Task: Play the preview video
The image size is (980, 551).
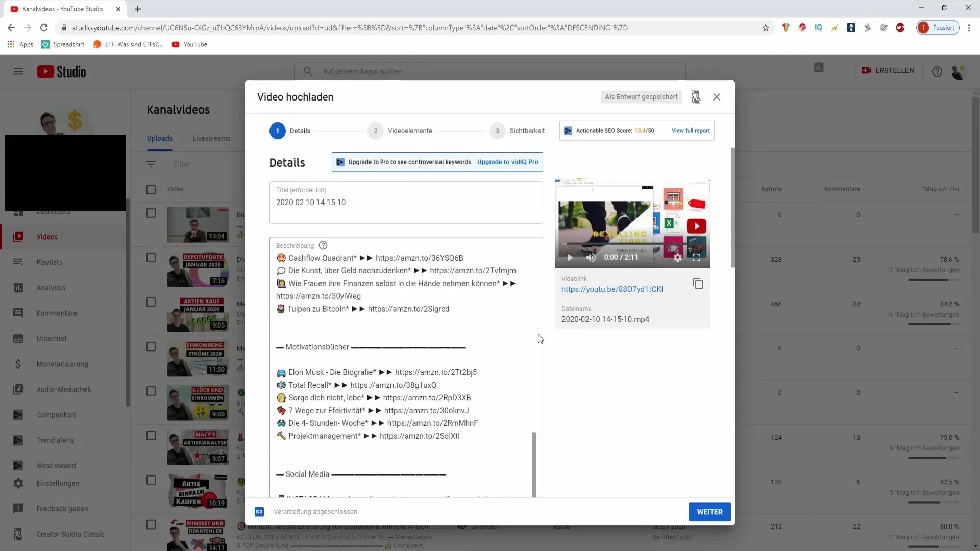Action: (x=570, y=258)
